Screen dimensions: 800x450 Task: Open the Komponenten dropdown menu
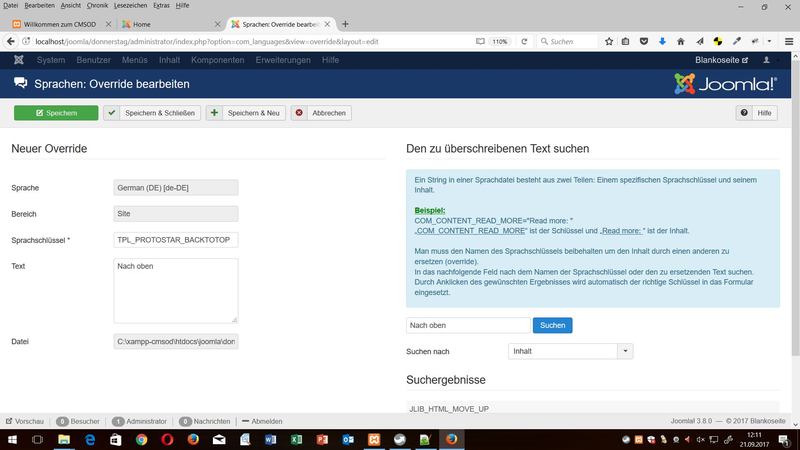(x=217, y=60)
